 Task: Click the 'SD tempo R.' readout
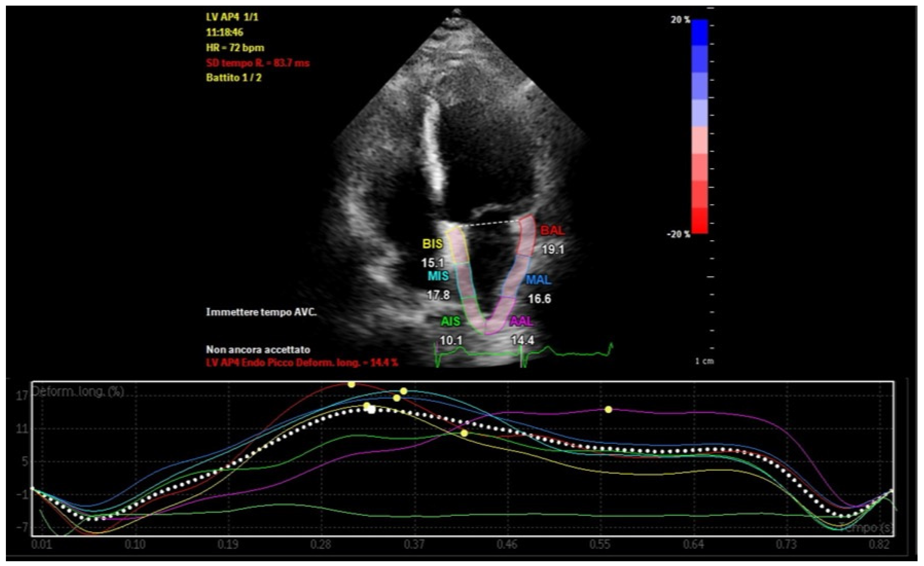tap(258, 63)
